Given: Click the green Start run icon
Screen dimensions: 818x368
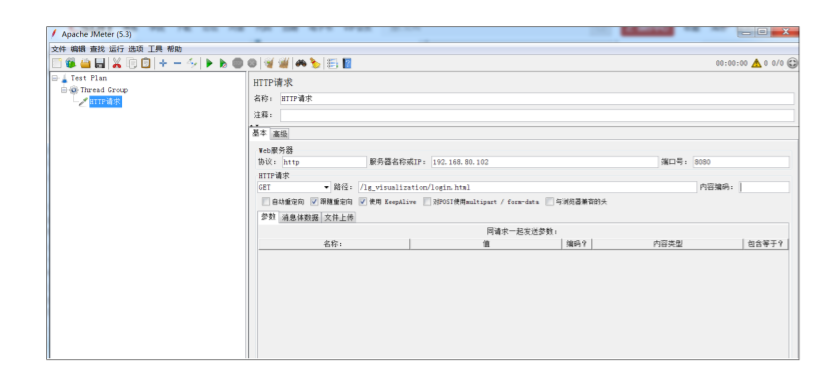Looking at the screenshot, I should (x=209, y=63).
